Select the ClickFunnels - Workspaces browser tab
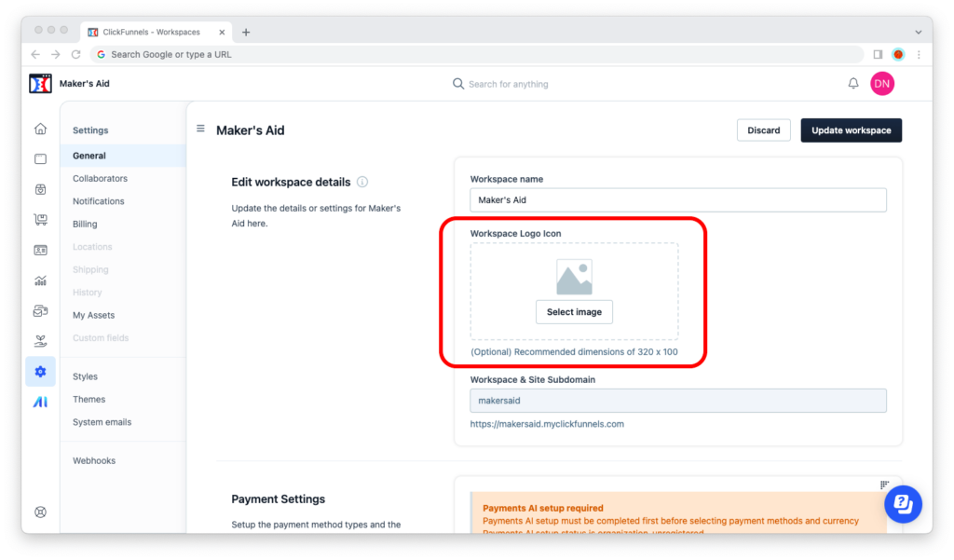This screenshot has height=560, width=954. pos(157,33)
